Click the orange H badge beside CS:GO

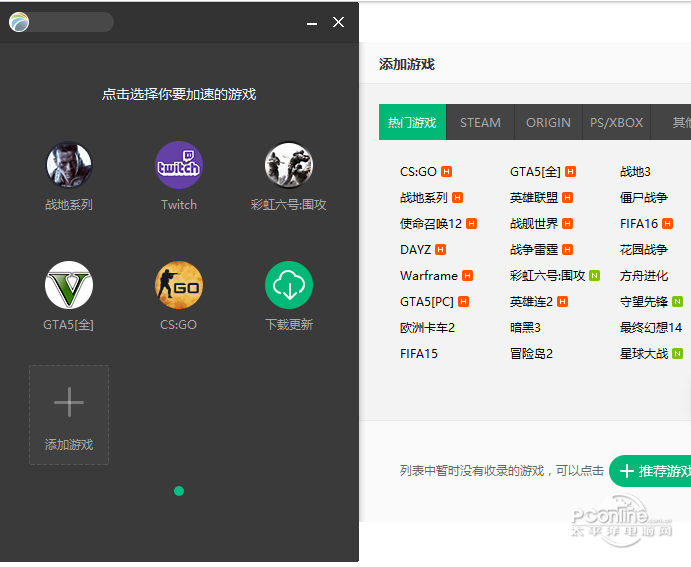(446, 171)
